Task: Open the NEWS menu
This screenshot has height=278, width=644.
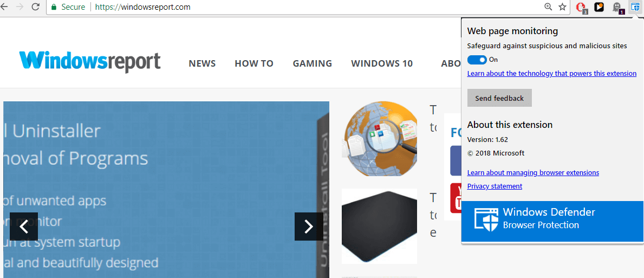Action: point(202,63)
